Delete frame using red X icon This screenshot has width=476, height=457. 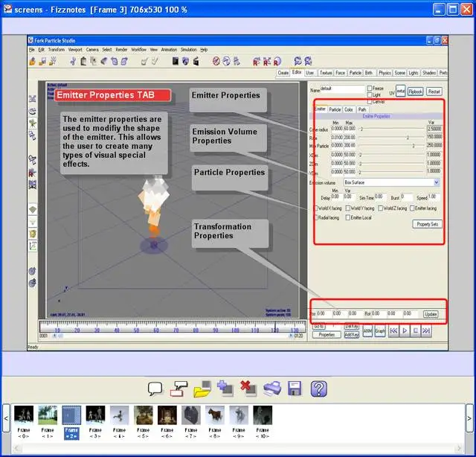(248, 389)
